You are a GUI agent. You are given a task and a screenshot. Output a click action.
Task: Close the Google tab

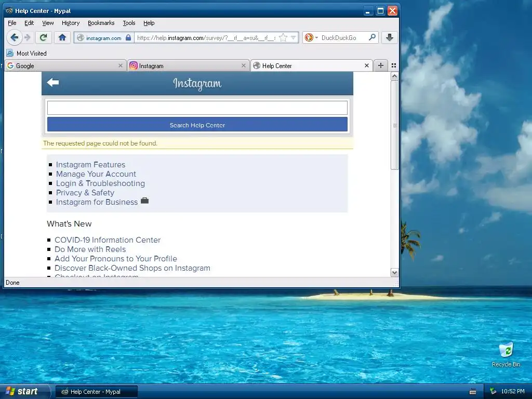click(121, 66)
